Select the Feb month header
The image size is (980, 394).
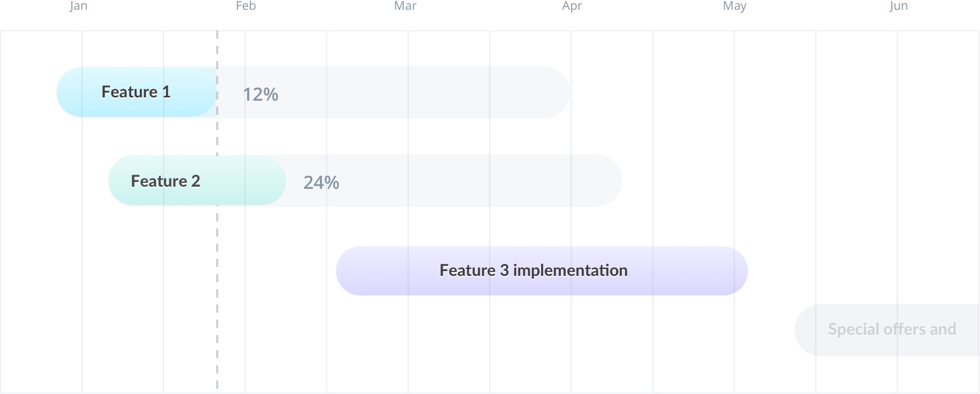coord(246,6)
